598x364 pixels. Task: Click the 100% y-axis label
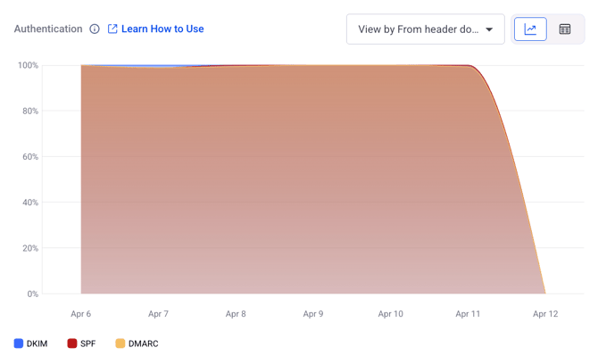(28, 66)
